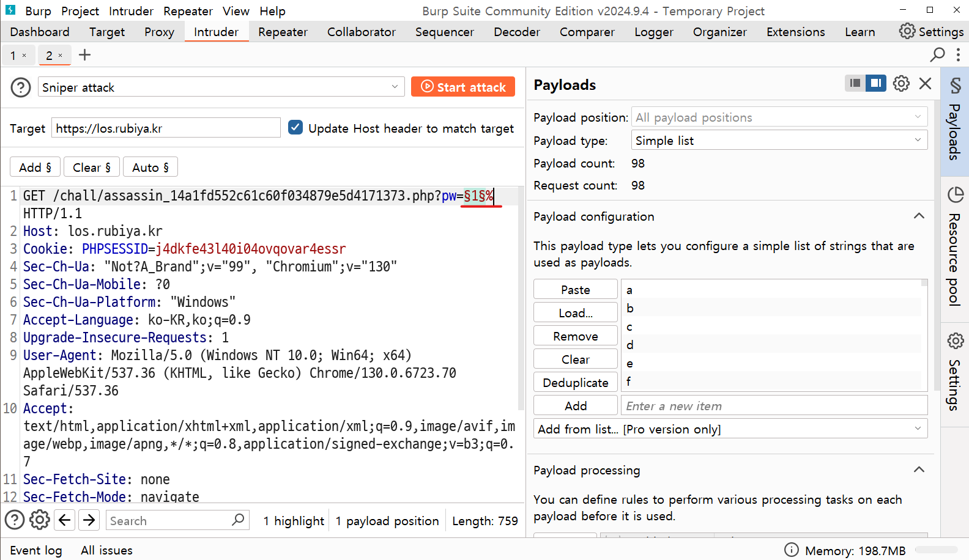Image resolution: width=969 pixels, height=560 pixels.
Task: Open the Help menu
Action: point(272,11)
